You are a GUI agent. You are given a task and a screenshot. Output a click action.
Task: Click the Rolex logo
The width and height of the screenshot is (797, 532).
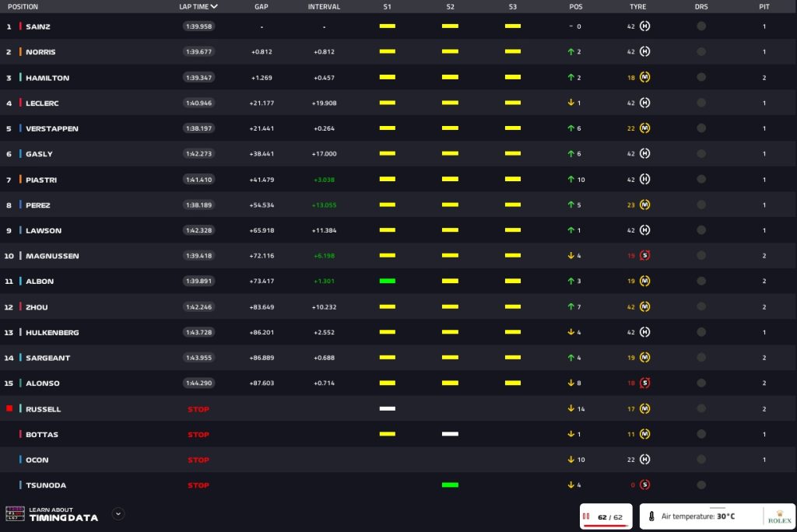tap(779, 516)
